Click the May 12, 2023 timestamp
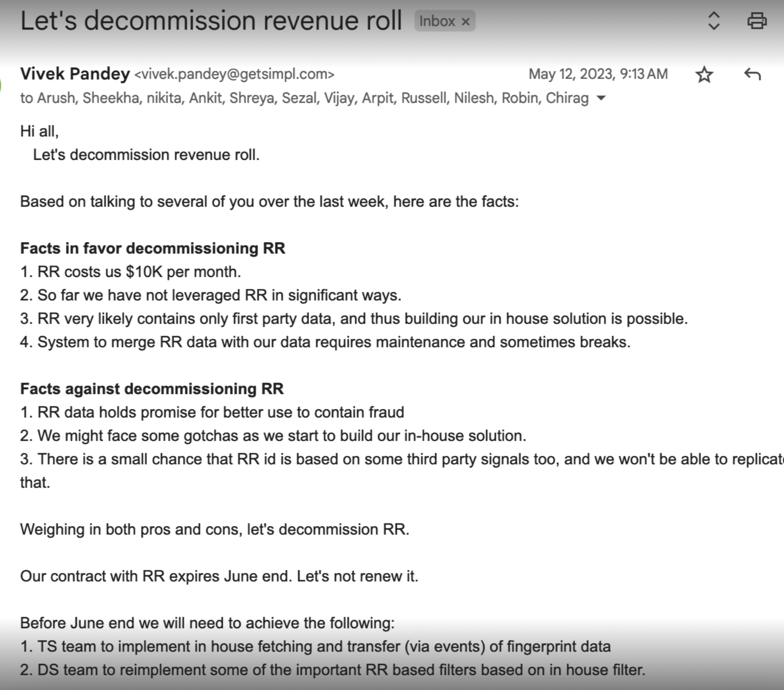This screenshot has width=784, height=690. pyautogui.click(x=598, y=74)
